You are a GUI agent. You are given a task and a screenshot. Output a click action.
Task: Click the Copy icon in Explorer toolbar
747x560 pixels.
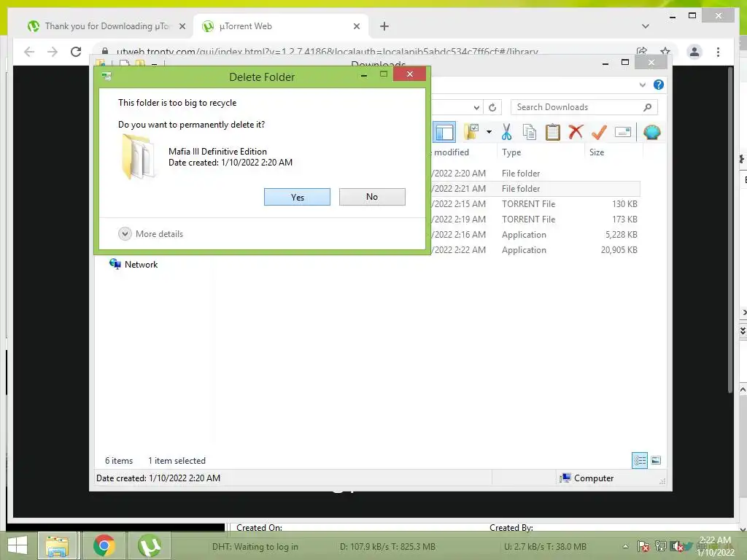[x=530, y=132]
